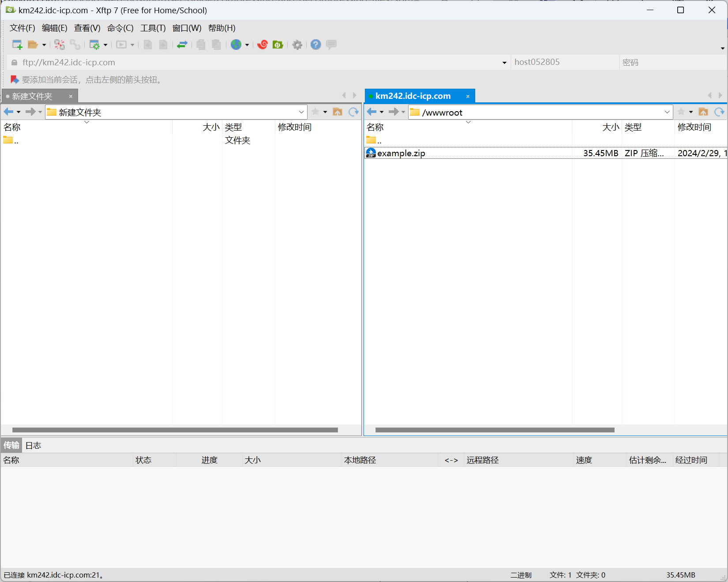The image size is (728, 582).
Task: Open the 工具(T) menu
Action: point(153,28)
